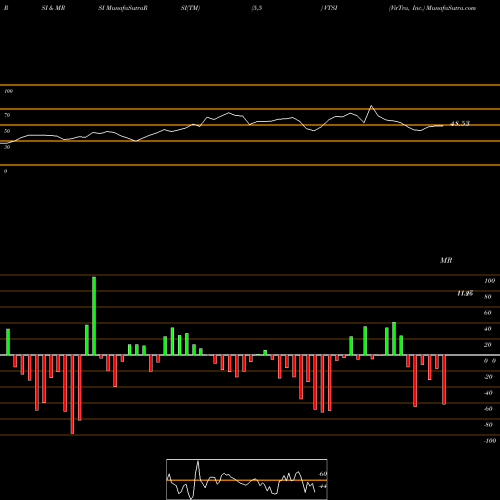Click the '(5,5' parameter text in header
This screenshot has width=500, height=500.
(x=257, y=8)
